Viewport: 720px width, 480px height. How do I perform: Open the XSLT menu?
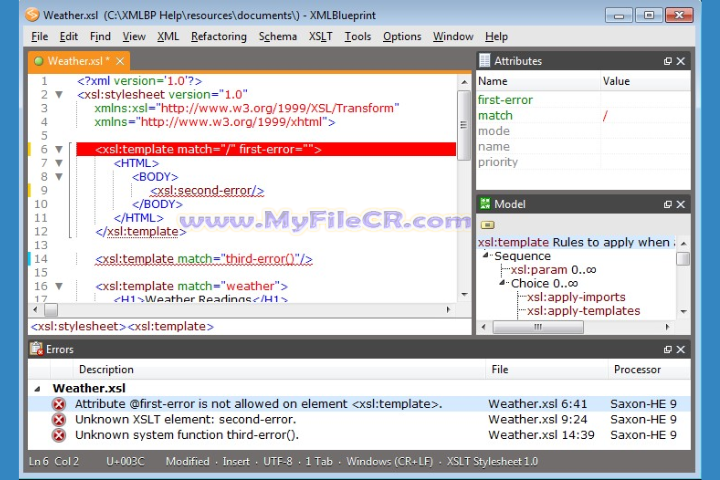(x=321, y=36)
